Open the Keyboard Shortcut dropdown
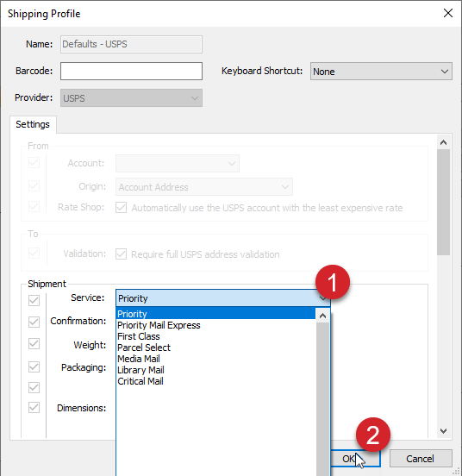This screenshot has height=476, width=462. click(x=381, y=72)
